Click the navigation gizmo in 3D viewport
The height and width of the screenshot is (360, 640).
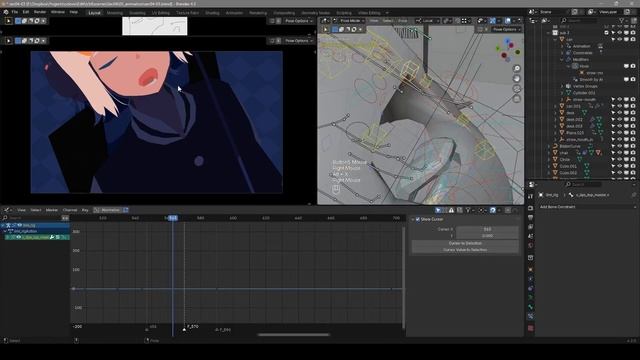[x=507, y=51]
